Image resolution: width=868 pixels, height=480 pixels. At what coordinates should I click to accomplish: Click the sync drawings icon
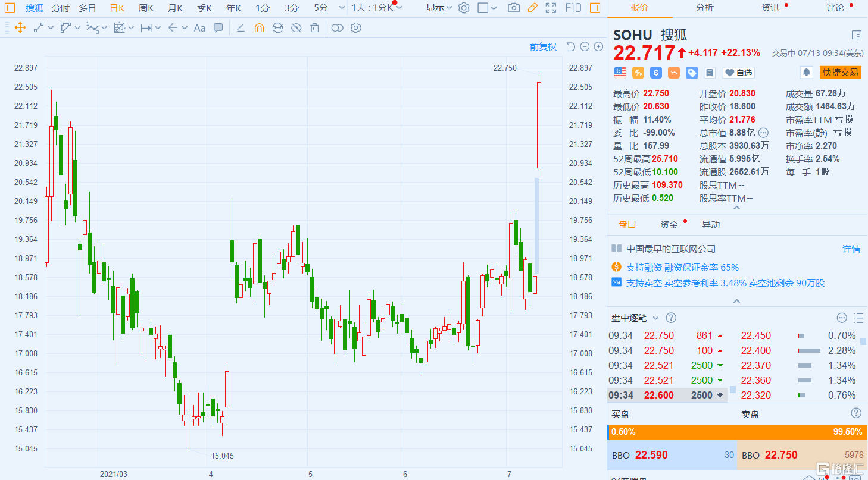[x=277, y=27]
